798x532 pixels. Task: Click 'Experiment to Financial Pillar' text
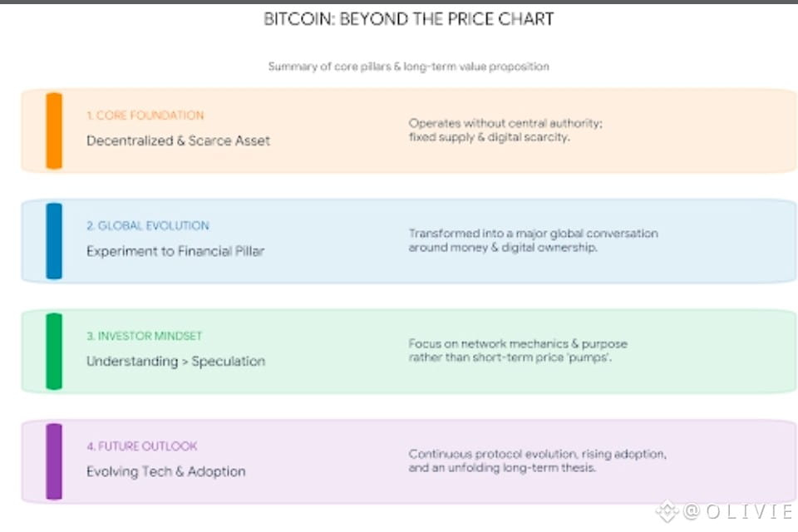(x=175, y=251)
